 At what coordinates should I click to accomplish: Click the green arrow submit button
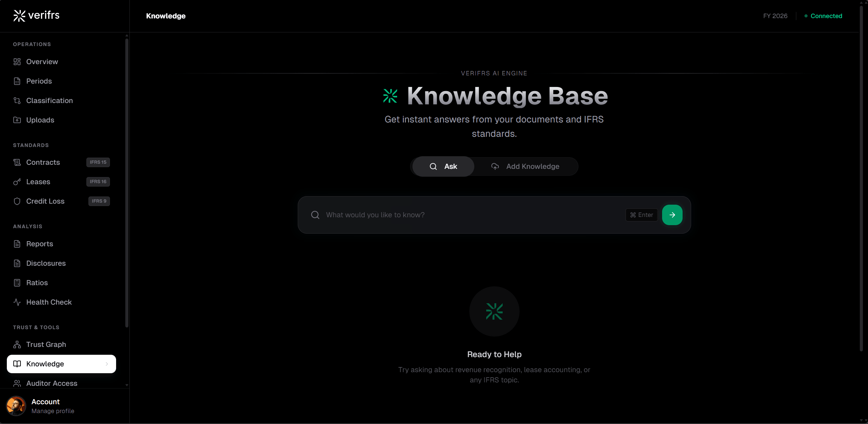point(672,215)
